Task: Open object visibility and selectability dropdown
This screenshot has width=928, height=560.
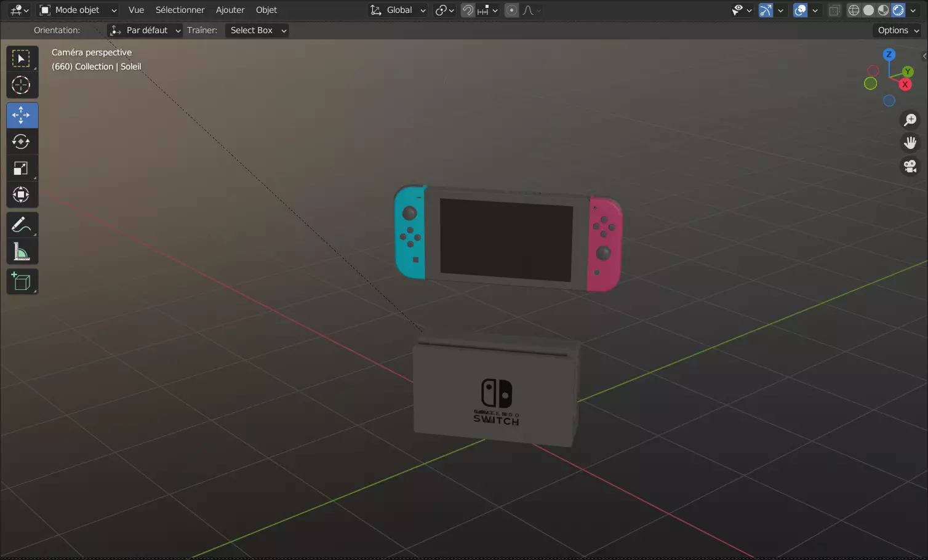Action: pyautogui.click(x=742, y=10)
